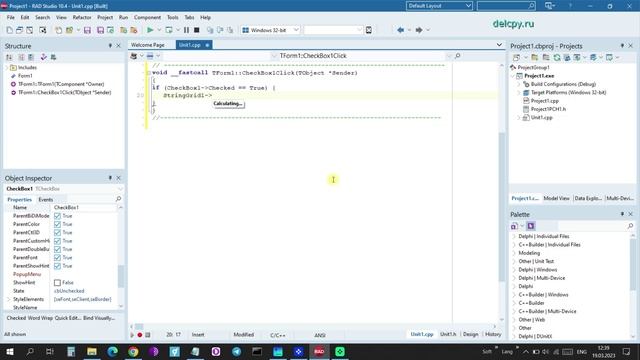
Task: Open the File menu
Action: click(x=11, y=18)
